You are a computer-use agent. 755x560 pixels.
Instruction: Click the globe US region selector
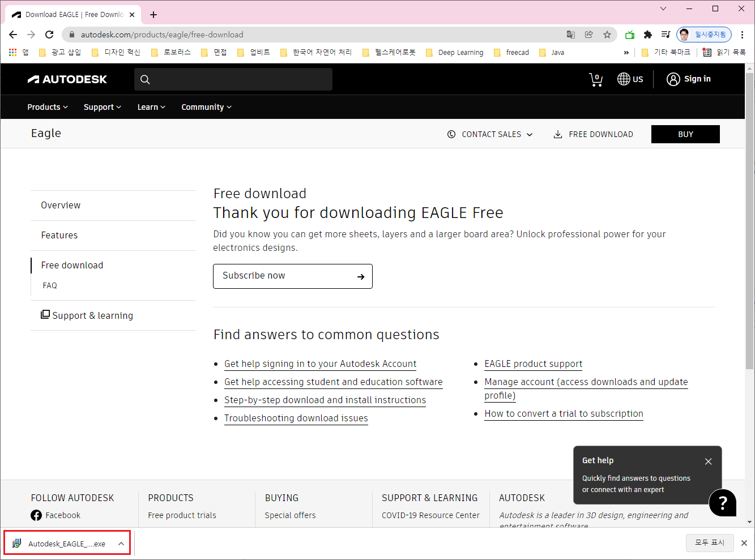pyautogui.click(x=630, y=79)
